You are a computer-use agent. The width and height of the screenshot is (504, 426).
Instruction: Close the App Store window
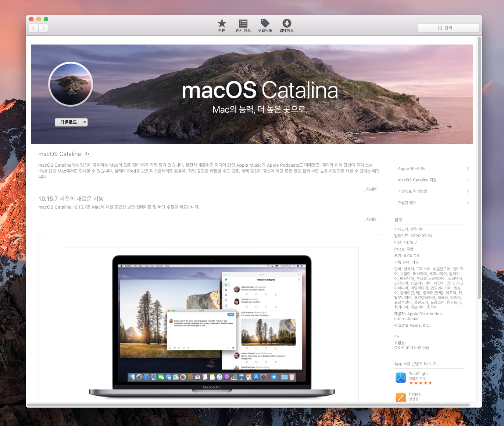point(31,19)
